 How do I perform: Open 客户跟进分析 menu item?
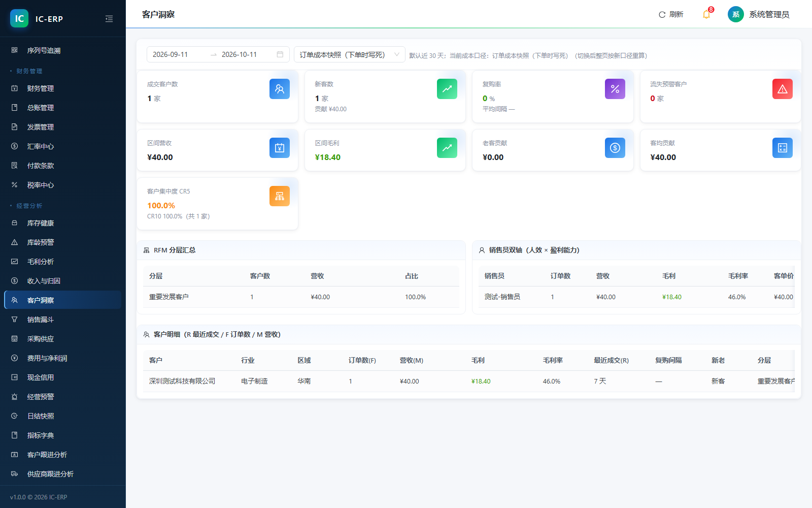63,455
